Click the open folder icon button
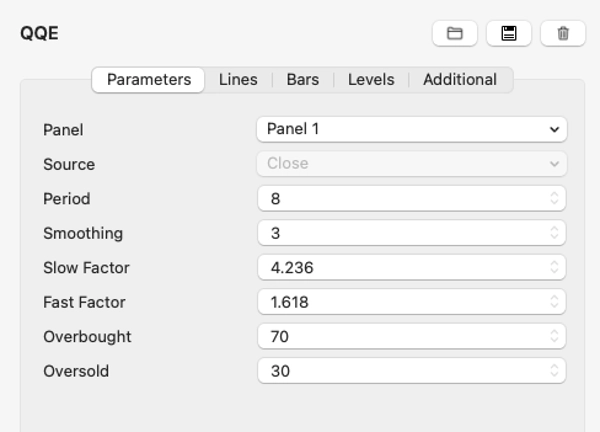Viewport: 600px width, 432px height. click(x=455, y=33)
